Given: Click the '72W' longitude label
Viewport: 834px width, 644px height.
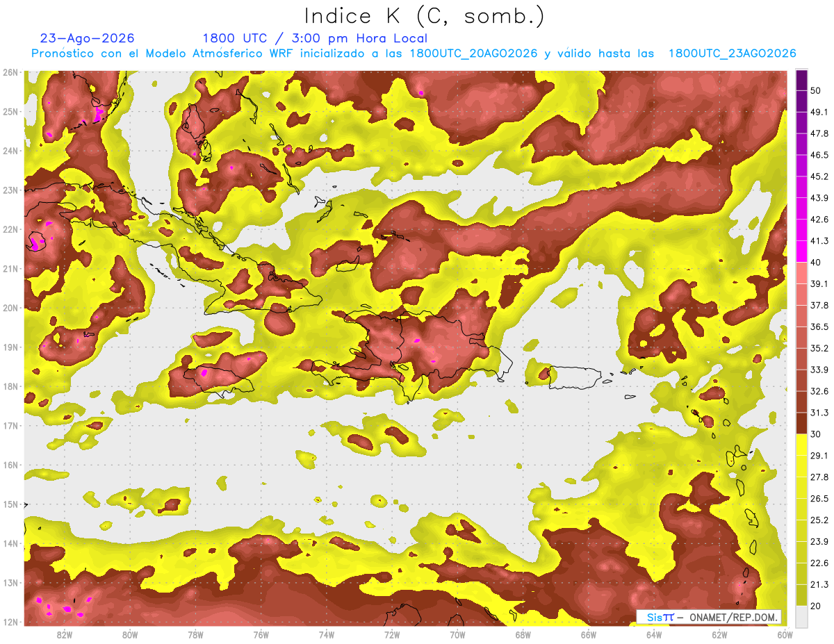Looking at the screenshot, I should pyautogui.click(x=392, y=635).
